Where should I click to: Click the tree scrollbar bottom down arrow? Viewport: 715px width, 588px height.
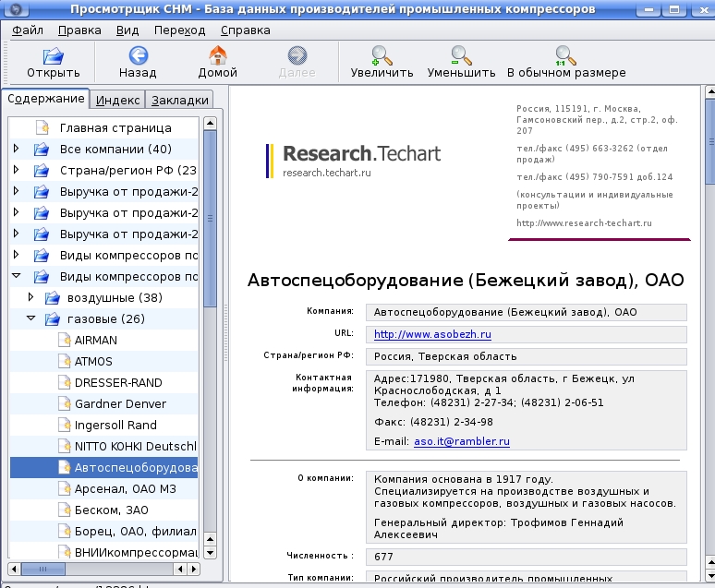210,553
